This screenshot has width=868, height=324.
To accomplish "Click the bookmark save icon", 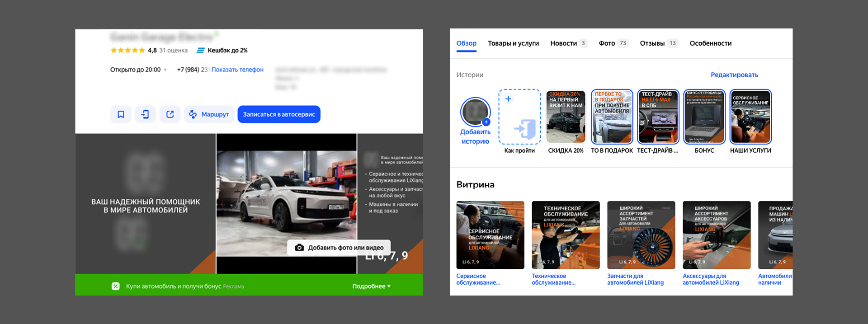I will click(x=121, y=114).
